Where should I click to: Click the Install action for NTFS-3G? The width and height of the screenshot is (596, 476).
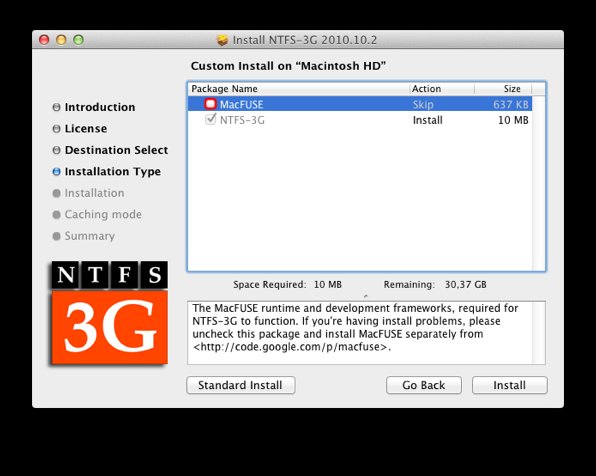pos(428,120)
